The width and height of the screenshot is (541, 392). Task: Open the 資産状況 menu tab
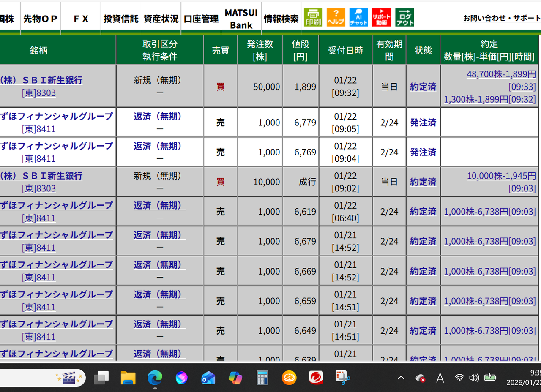coord(161,19)
